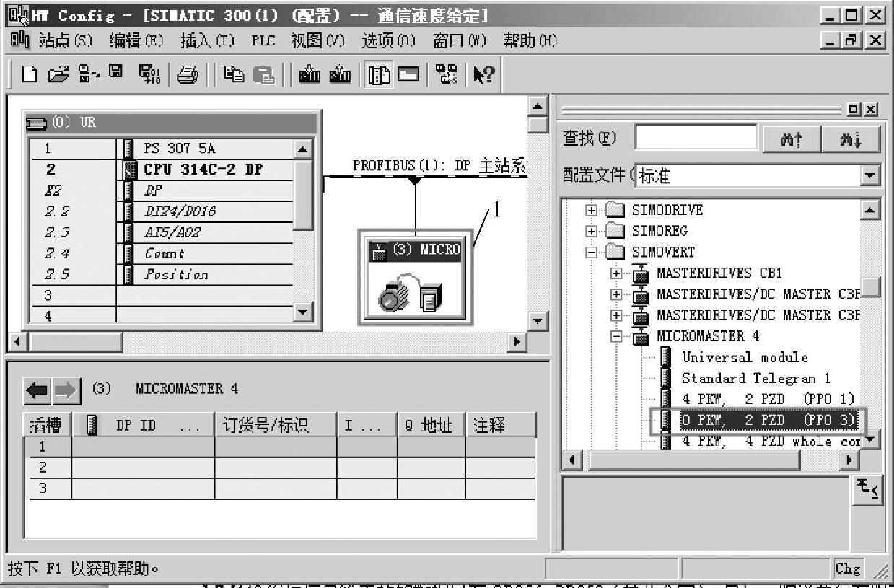This screenshot has height=588, width=894.
Task: Click the New station toolbar icon
Action: 30,74
